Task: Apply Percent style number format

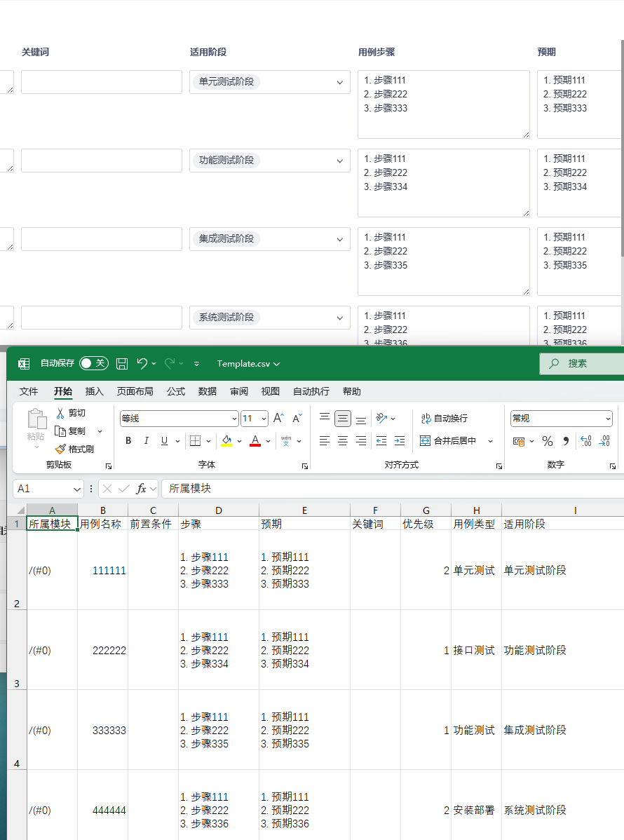Action: [x=548, y=441]
